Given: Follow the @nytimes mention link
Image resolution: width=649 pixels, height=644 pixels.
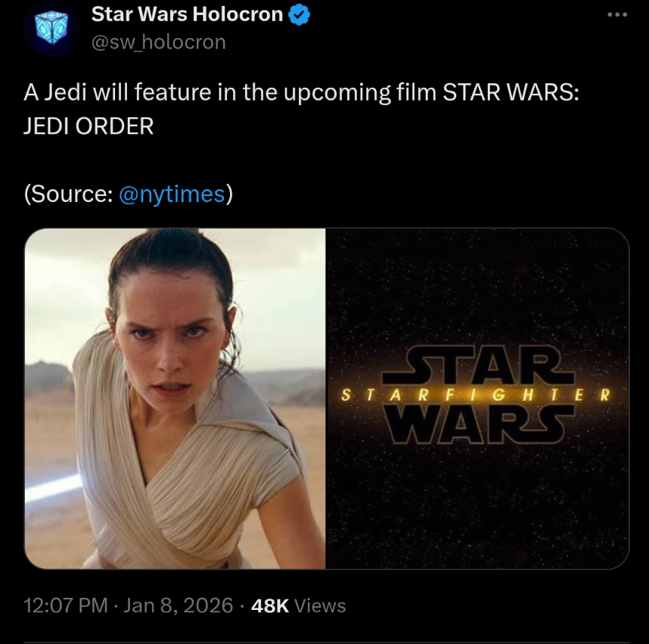Looking at the screenshot, I should [172, 194].
